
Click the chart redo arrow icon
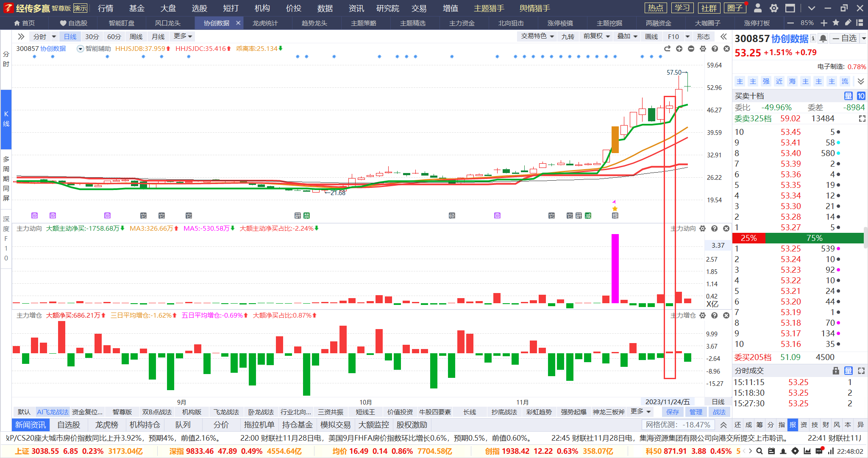click(x=667, y=49)
